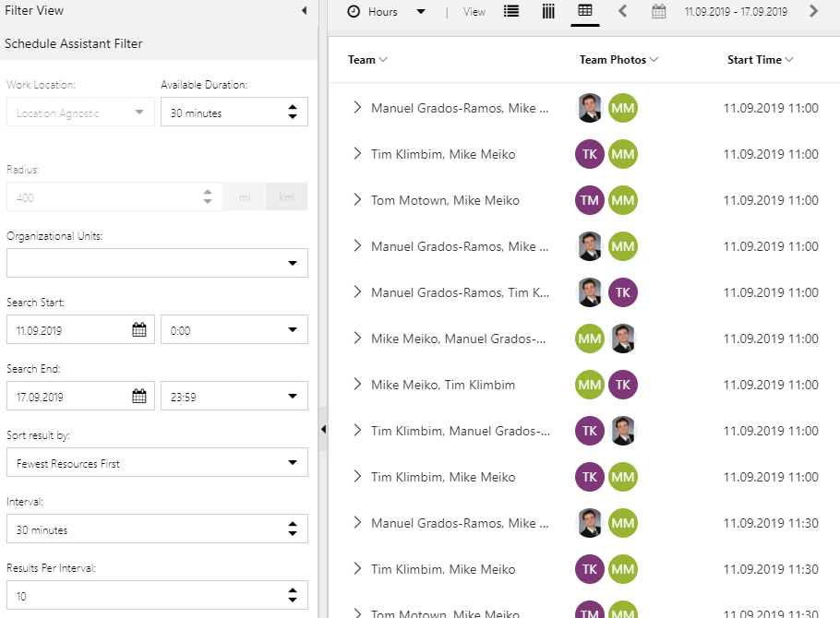
Task: Go to previous date range arrow
Action: 622,11
